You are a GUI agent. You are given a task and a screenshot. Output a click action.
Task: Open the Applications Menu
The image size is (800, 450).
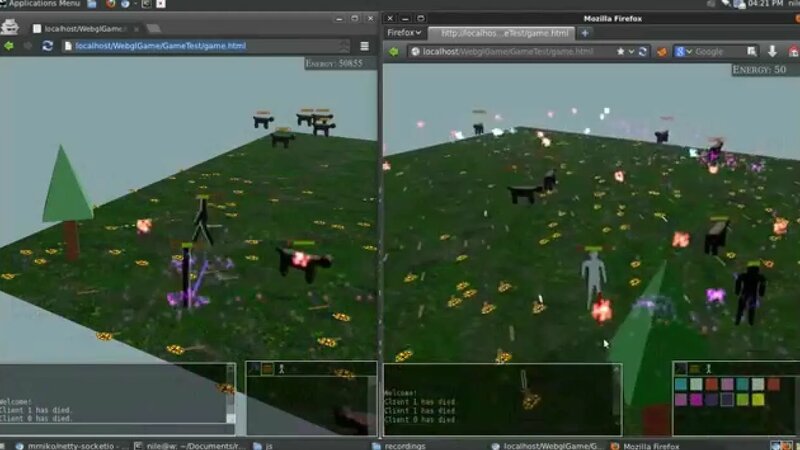coord(41,4)
